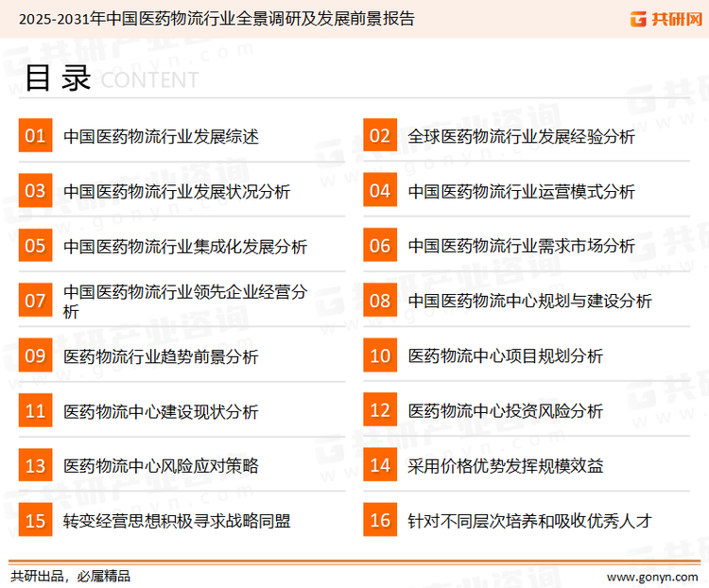The width and height of the screenshot is (709, 588).
Task: Click orange number box 01
Action: pos(35,135)
